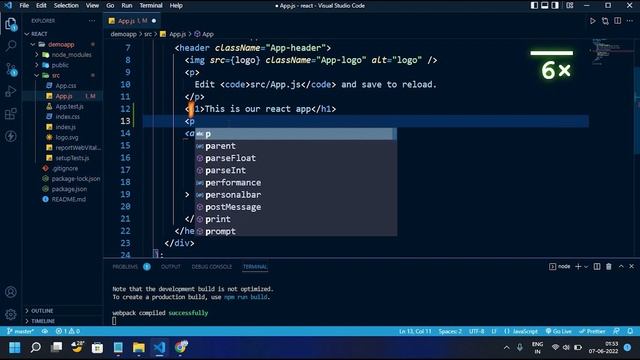Click Prettier status bar item

[592, 331]
